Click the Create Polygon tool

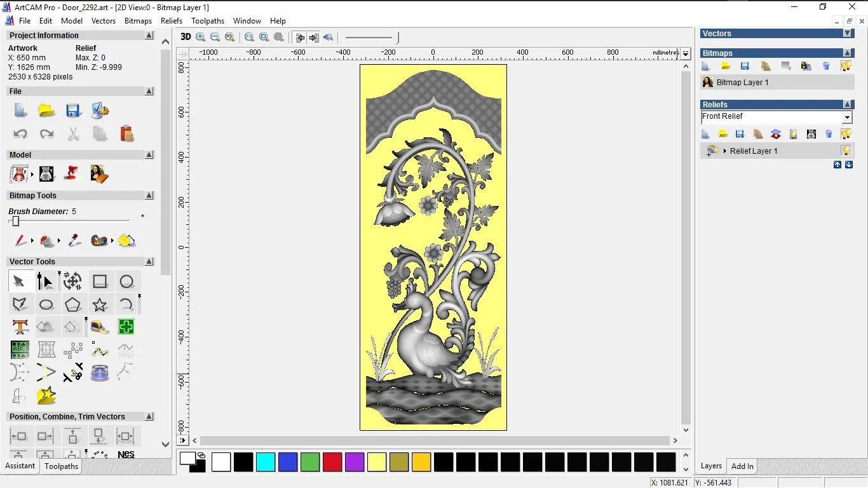coord(73,304)
